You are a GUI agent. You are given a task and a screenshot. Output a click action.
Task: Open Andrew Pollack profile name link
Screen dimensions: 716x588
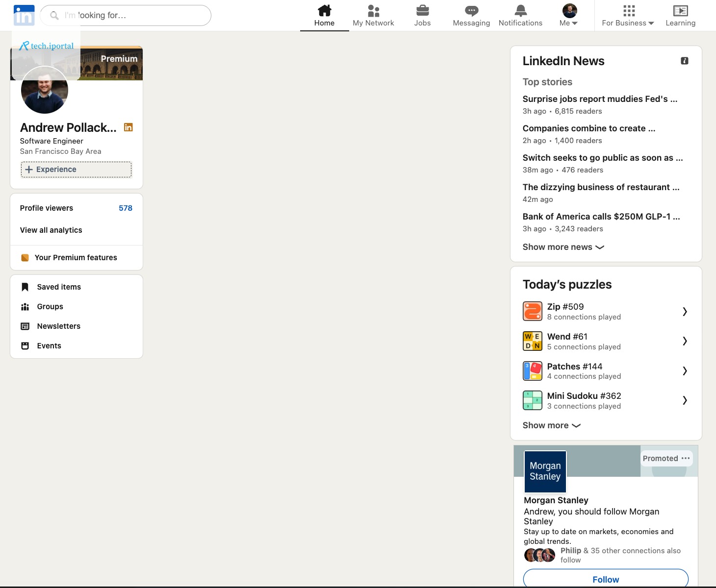[69, 127]
